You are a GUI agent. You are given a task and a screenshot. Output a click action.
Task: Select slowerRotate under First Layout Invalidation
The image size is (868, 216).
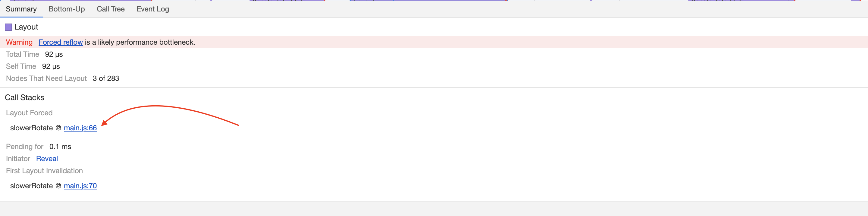(31, 186)
